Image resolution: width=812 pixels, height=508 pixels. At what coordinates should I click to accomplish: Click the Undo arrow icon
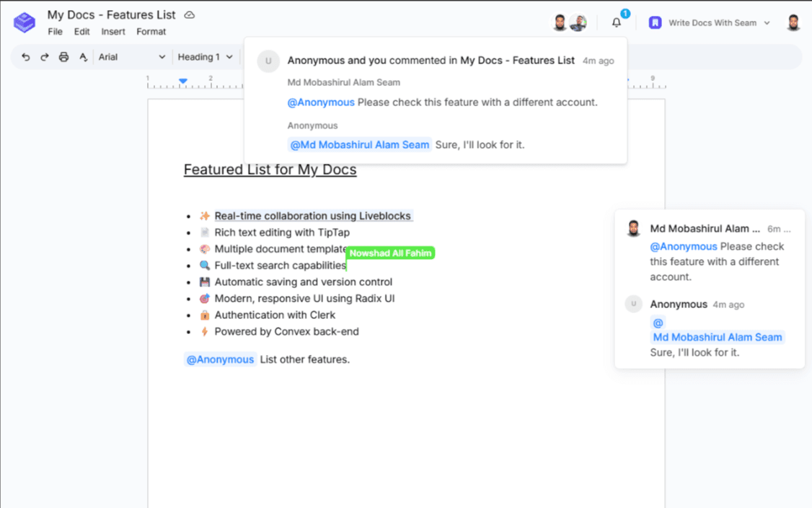click(26, 57)
